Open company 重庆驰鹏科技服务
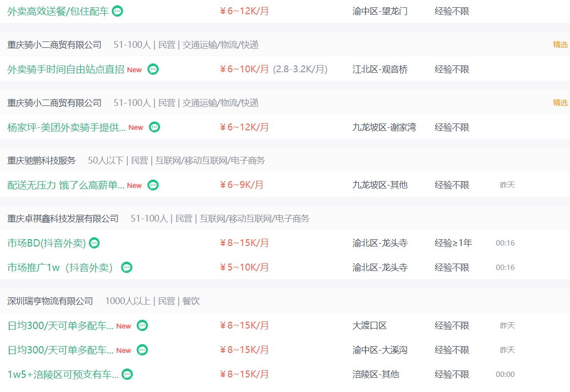Screen dimensions: 570x392 (x=41, y=160)
